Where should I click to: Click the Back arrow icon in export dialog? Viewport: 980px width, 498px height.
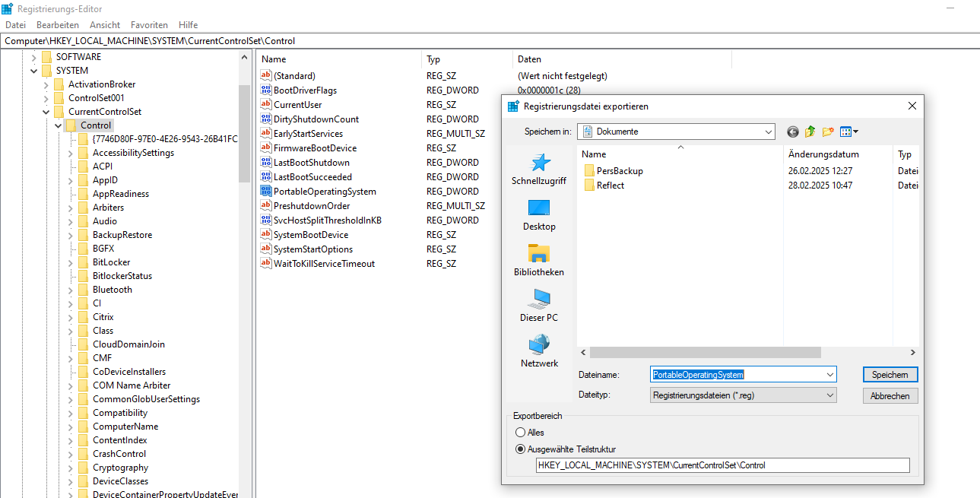tap(792, 132)
